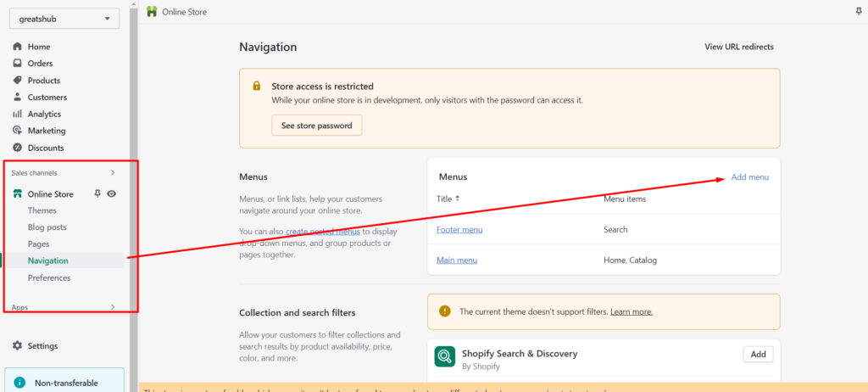
Task: Click the Add menu link
Action: click(x=750, y=176)
